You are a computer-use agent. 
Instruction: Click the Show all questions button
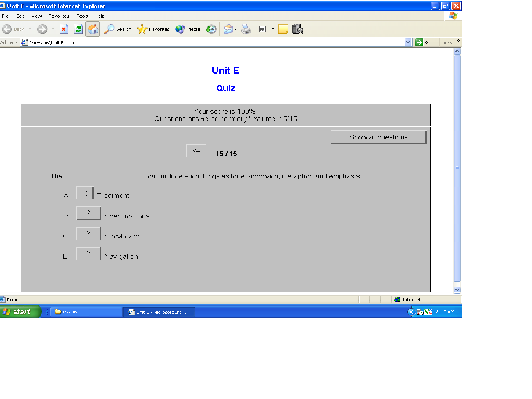pos(378,137)
